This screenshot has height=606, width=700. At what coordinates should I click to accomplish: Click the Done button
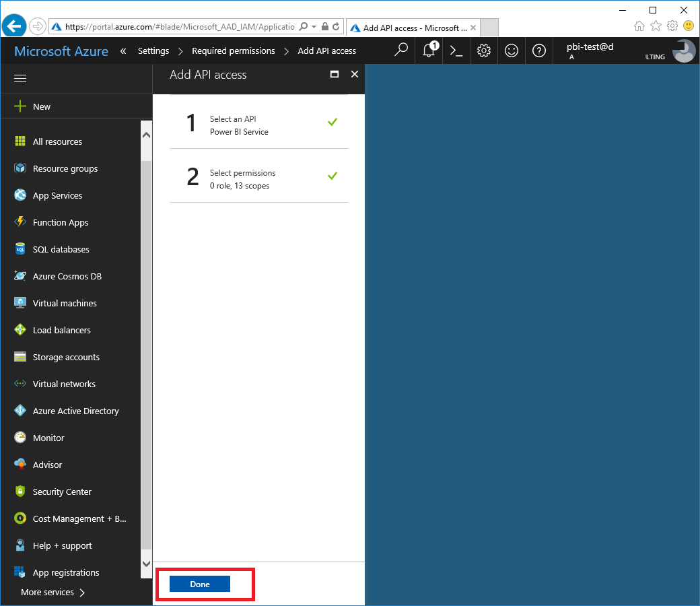[x=200, y=584]
